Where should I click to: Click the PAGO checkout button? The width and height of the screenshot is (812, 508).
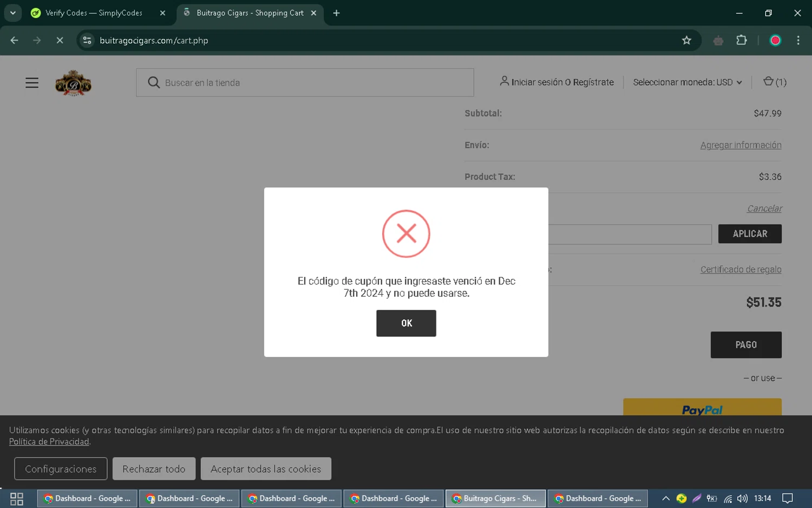click(x=746, y=345)
